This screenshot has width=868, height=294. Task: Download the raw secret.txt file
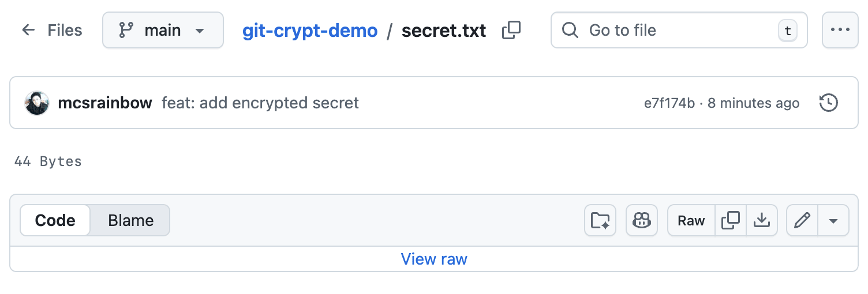pyautogui.click(x=762, y=220)
